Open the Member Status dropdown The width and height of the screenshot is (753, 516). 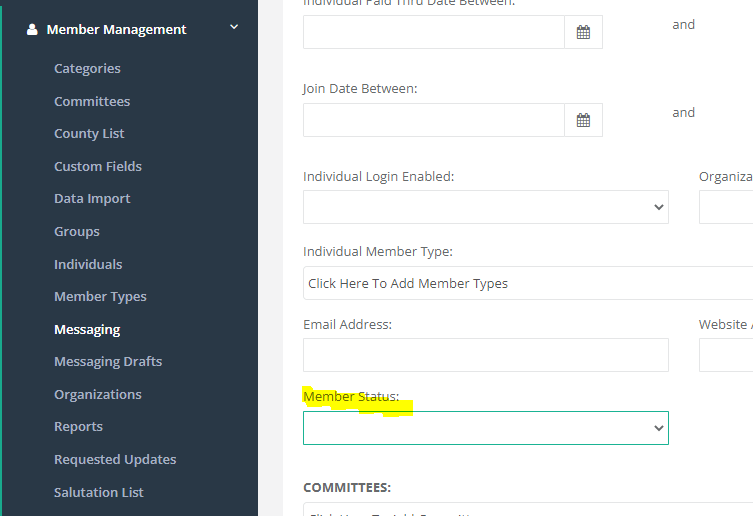(x=485, y=428)
